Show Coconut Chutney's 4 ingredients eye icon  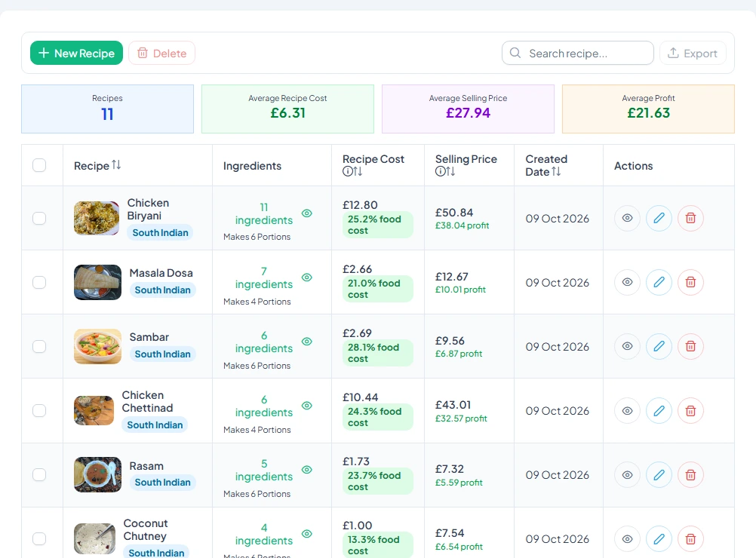[x=306, y=533]
